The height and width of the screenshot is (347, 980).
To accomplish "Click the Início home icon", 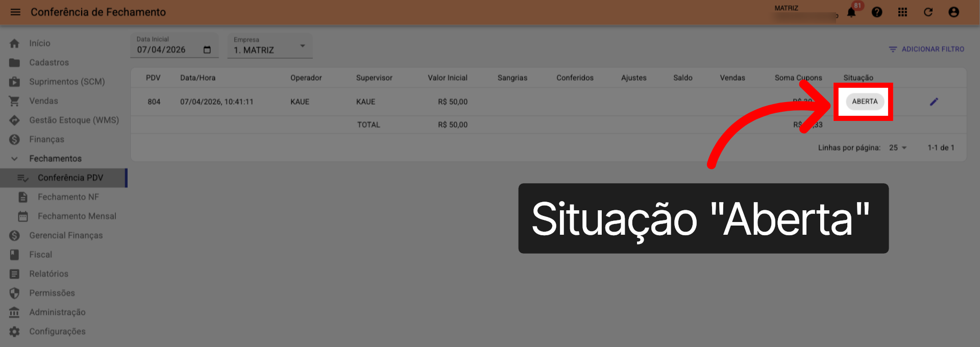I will pos(14,43).
